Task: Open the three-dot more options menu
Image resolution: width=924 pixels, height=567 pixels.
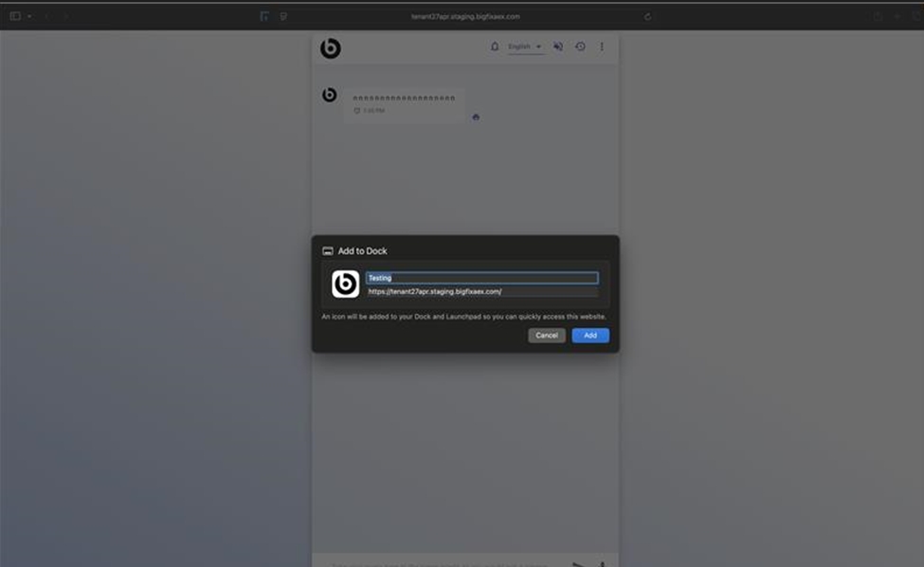Action: pos(602,46)
